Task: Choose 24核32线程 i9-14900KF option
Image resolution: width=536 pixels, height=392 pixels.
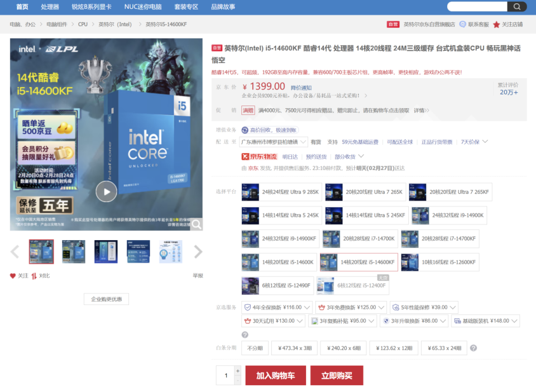Action: point(280,238)
